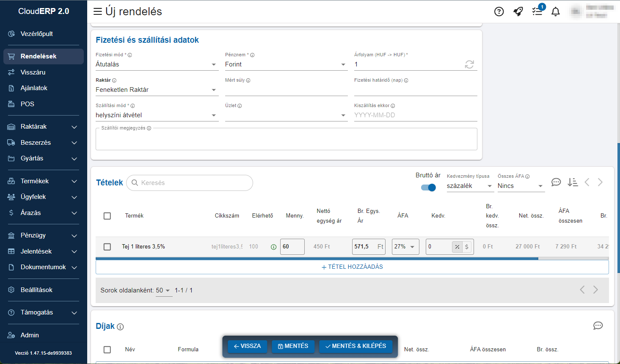This screenshot has width=620, height=364.
Task: Open the comment icon in Tételek header
Action: (556, 182)
